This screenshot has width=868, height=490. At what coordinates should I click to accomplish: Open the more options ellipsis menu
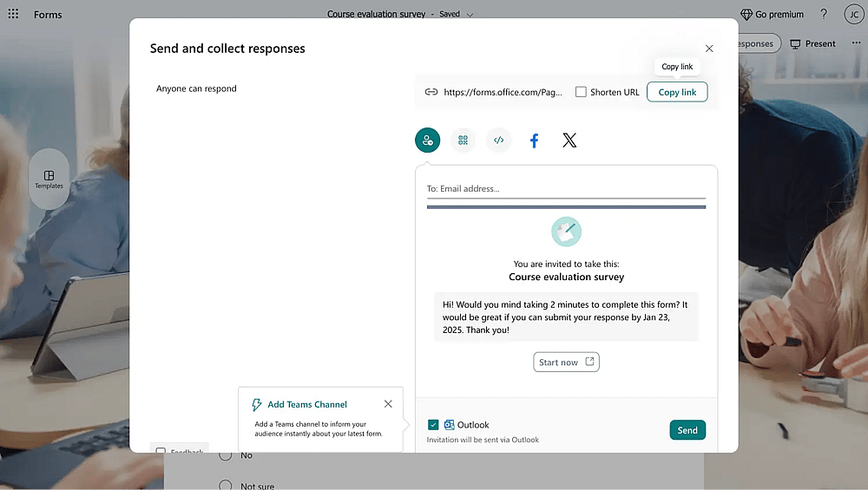click(856, 43)
